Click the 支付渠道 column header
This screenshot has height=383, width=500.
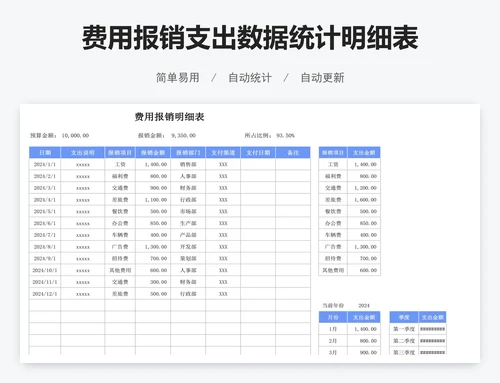223,153
